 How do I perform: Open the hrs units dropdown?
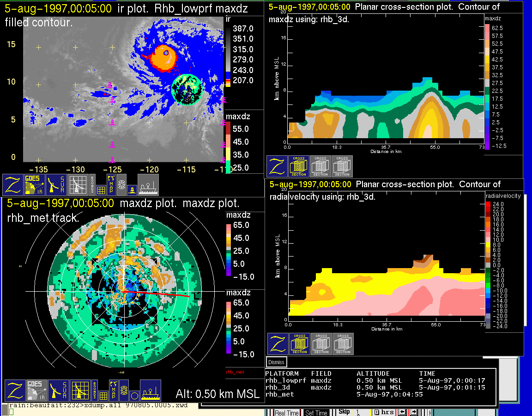point(383,412)
